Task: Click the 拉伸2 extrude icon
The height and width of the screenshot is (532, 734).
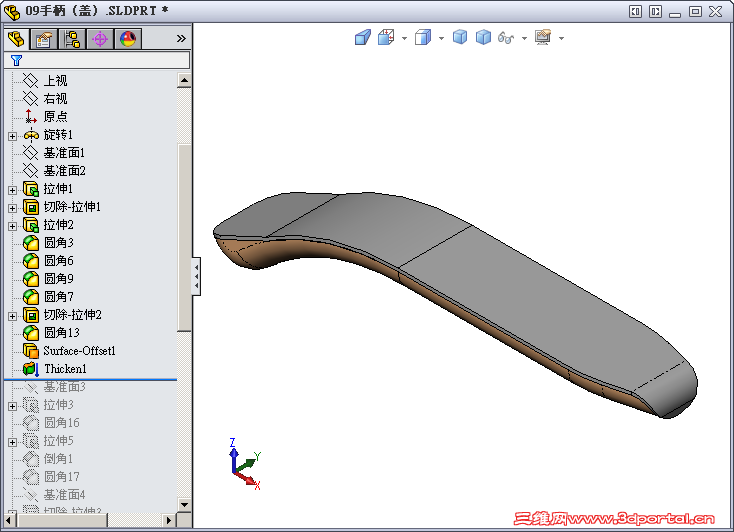Action: (x=31, y=225)
